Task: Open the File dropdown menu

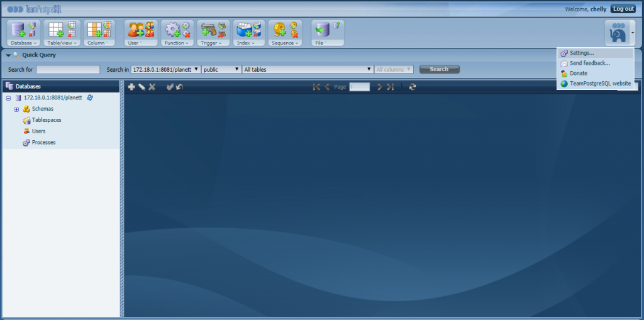Action: tap(327, 43)
